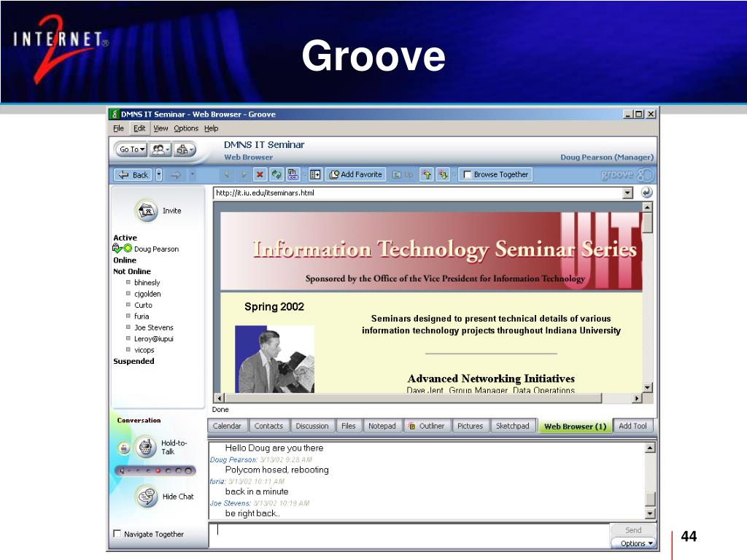747x560 pixels.
Task: Expand the Back history dropdown arrow
Action: pyautogui.click(x=159, y=175)
